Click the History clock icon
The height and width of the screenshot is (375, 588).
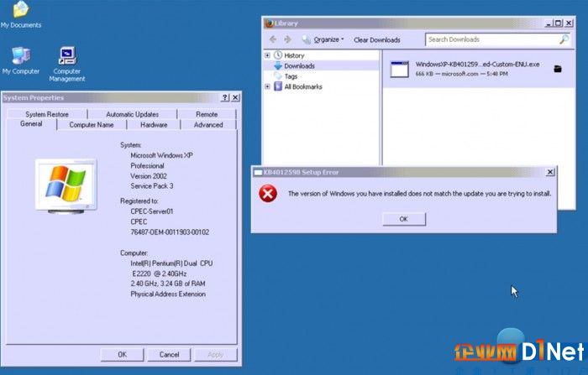278,55
